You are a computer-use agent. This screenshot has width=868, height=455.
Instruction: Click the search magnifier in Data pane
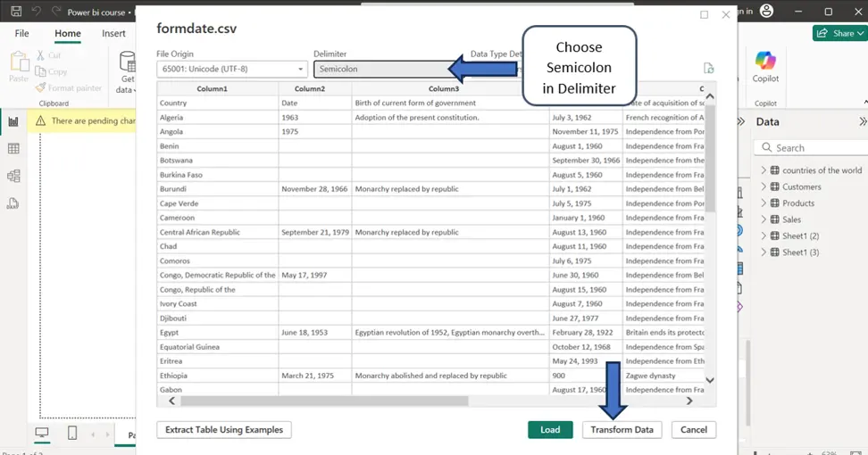(x=767, y=147)
